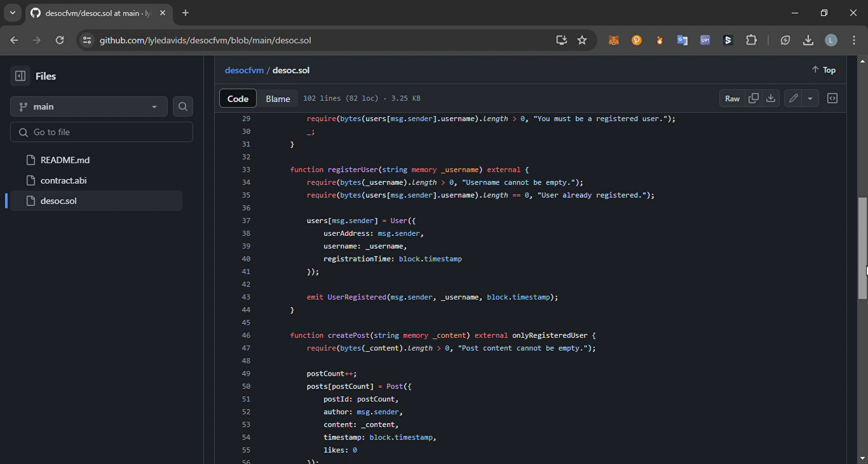Click the likes: 0 line text

(340, 450)
